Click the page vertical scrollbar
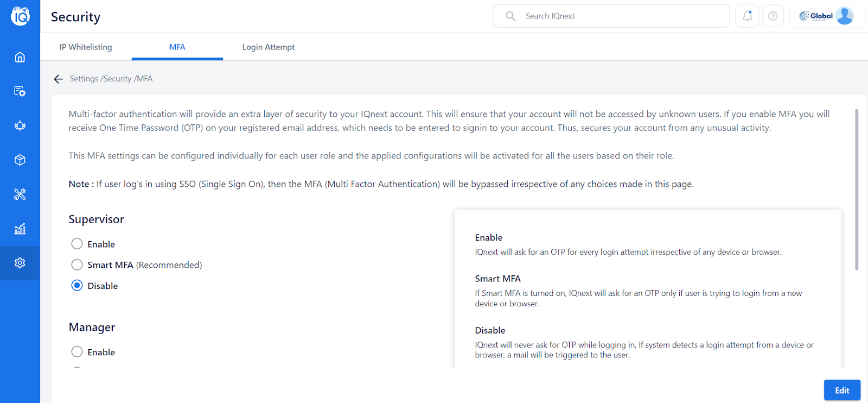Viewport: 868px width, 403px height. coord(857,189)
